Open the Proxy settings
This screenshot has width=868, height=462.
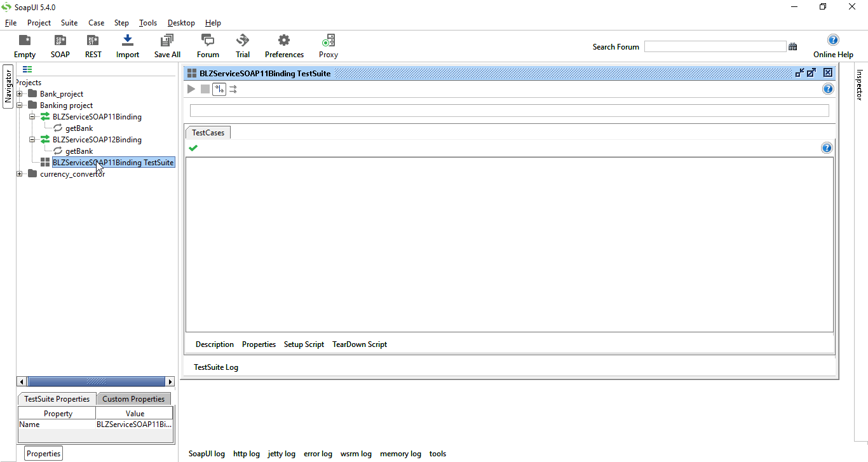click(328, 44)
